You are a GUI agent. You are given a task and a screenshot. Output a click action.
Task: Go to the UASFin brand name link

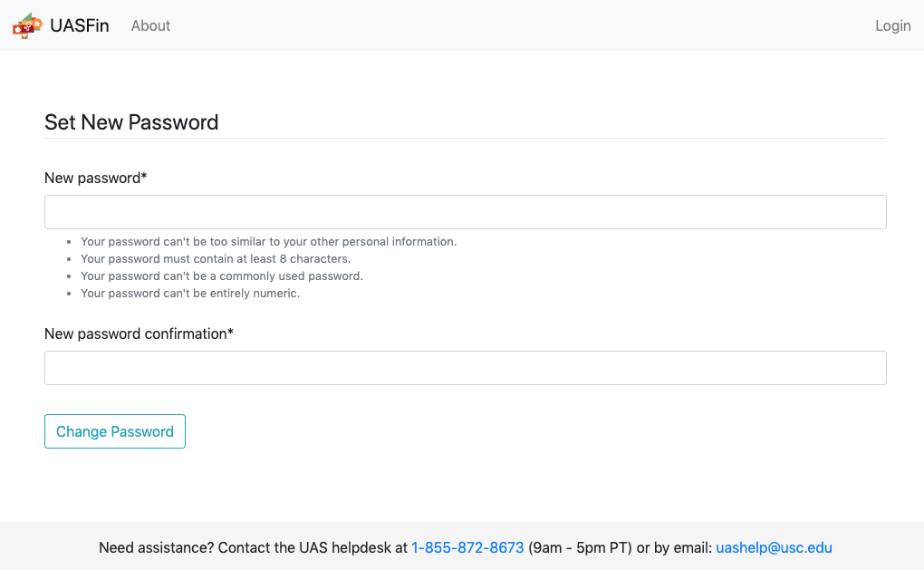coord(80,25)
